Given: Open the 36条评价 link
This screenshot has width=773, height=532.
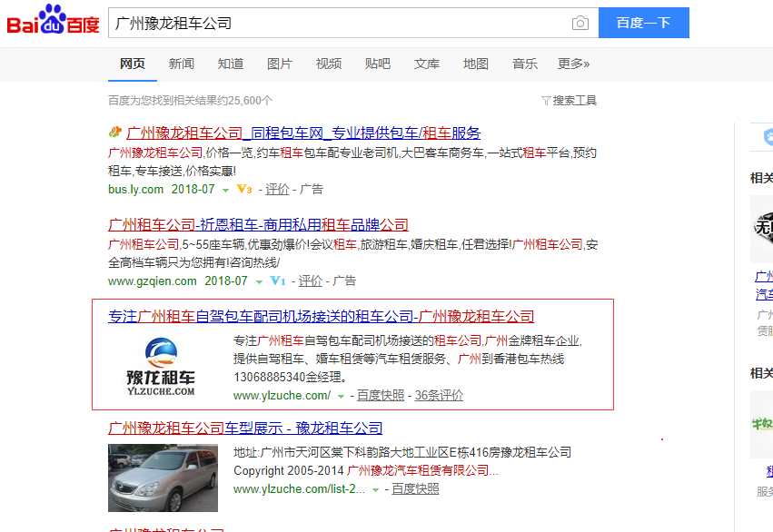Looking at the screenshot, I should (x=439, y=396).
